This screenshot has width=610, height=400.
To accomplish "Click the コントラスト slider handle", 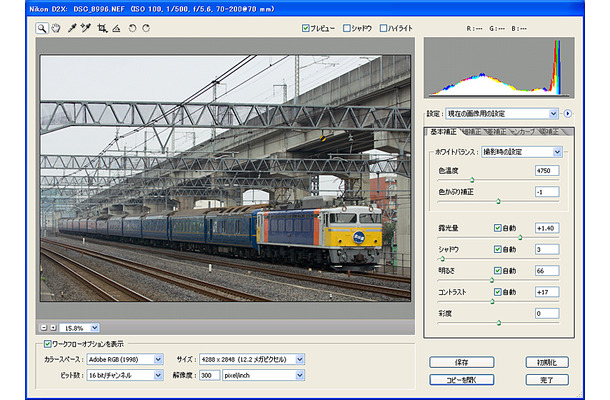I will click(492, 301).
